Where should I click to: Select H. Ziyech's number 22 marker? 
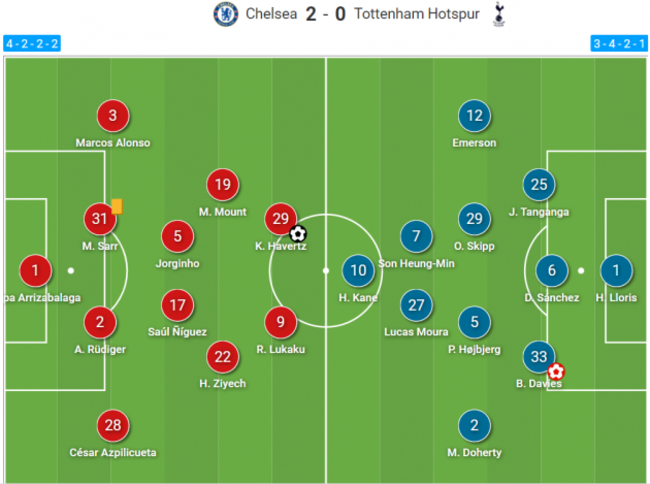[223, 356]
